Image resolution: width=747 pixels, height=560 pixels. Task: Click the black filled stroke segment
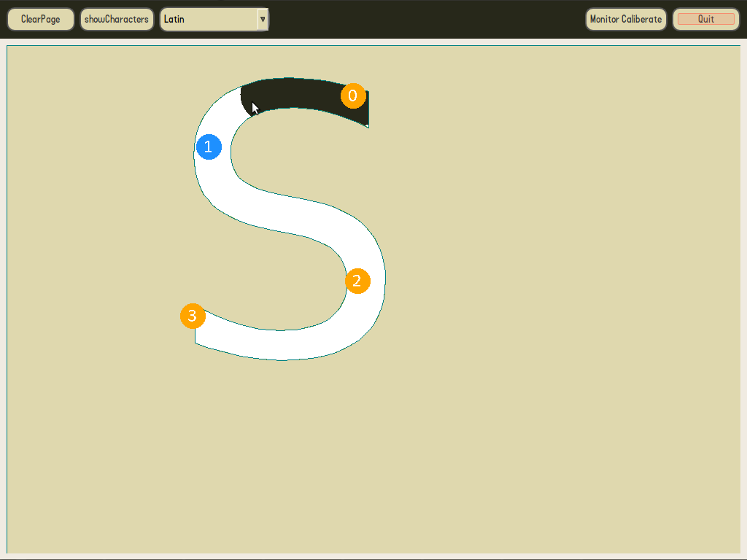tap(299, 93)
